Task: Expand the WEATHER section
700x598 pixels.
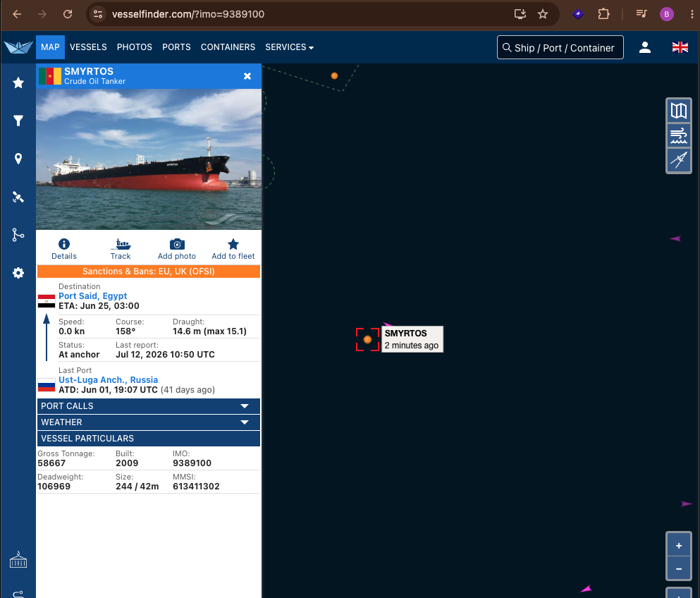Action: [x=149, y=422]
